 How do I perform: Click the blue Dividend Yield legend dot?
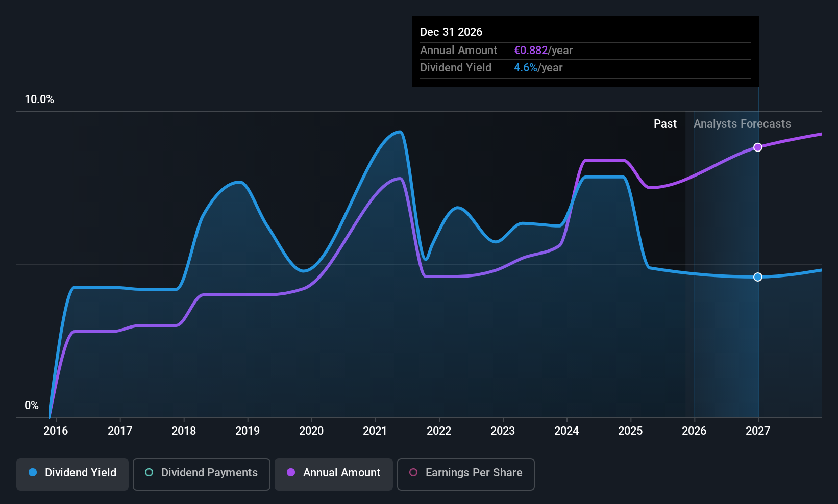point(33,473)
